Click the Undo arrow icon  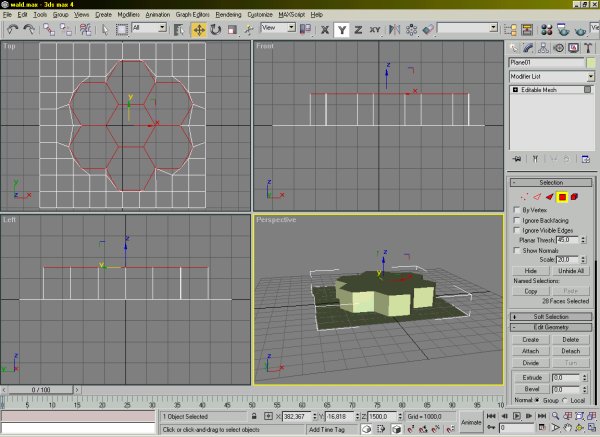pos(11,29)
